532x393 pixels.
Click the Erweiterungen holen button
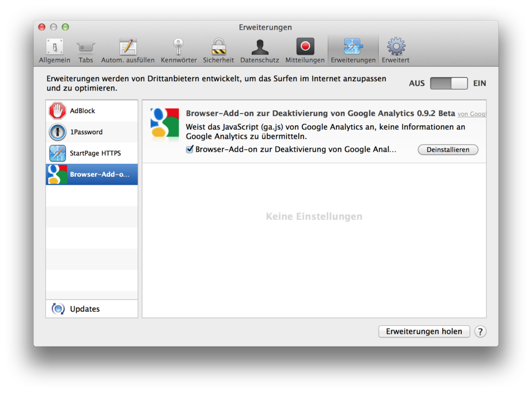pyautogui.click(x=424, y=331)
